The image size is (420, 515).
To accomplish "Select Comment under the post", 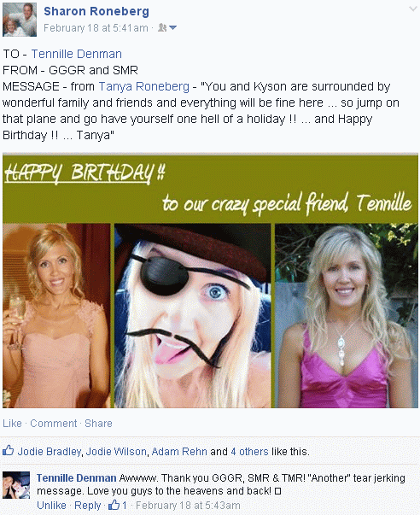I will 54,424.
